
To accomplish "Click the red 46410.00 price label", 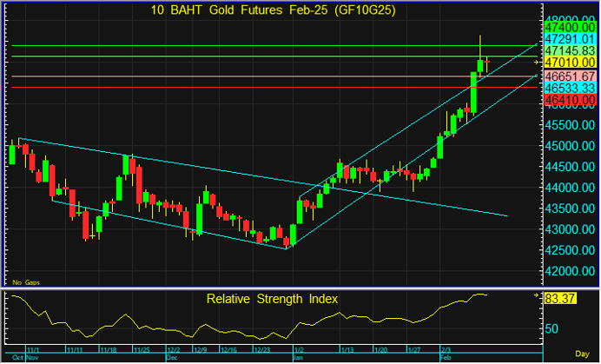I will [569, 101].
